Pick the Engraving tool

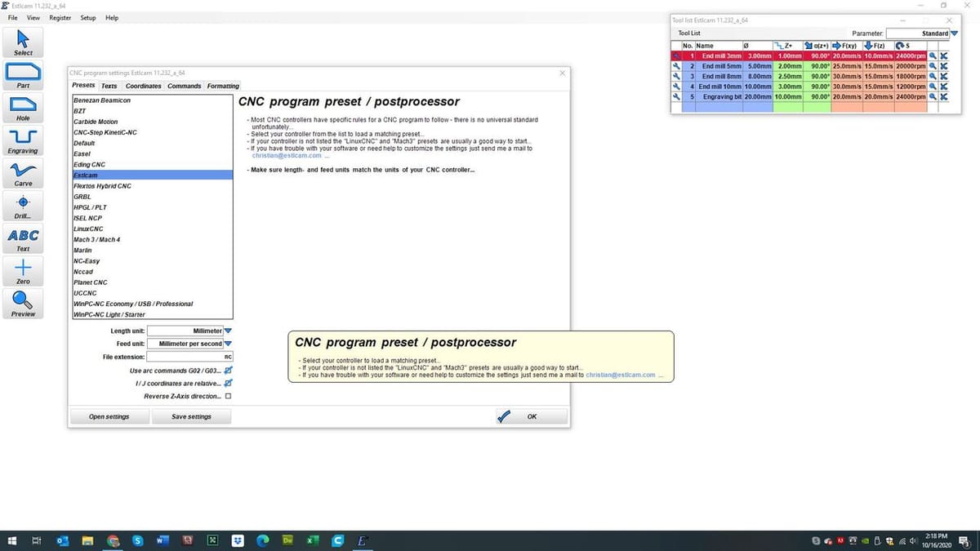point(23,140)
